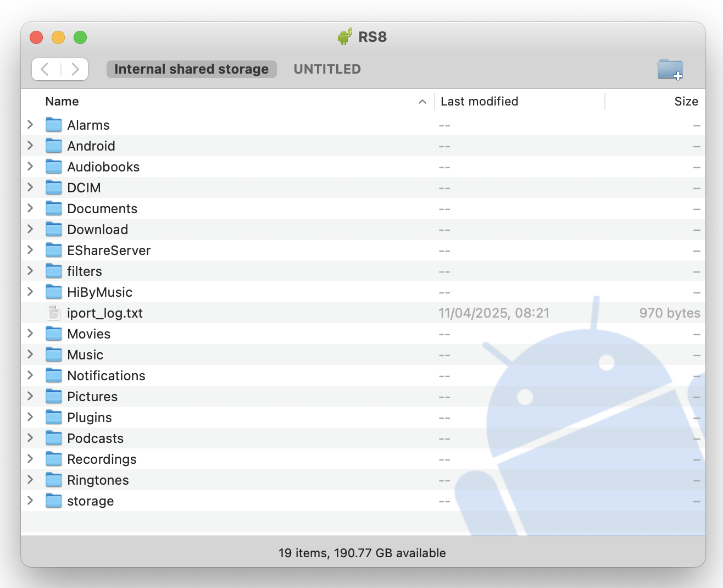Sort files by the Size column
Screen dimensions: 723x588
pos(686,102)
